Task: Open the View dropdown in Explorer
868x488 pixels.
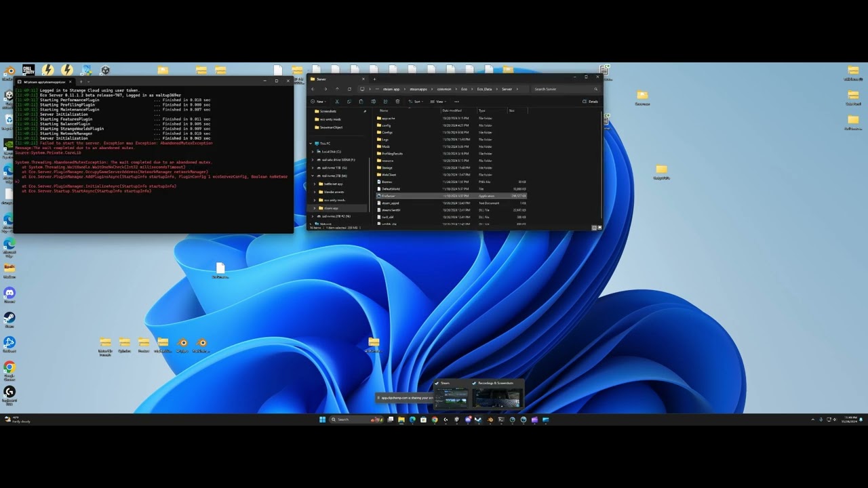Action: tap(439, 102)
